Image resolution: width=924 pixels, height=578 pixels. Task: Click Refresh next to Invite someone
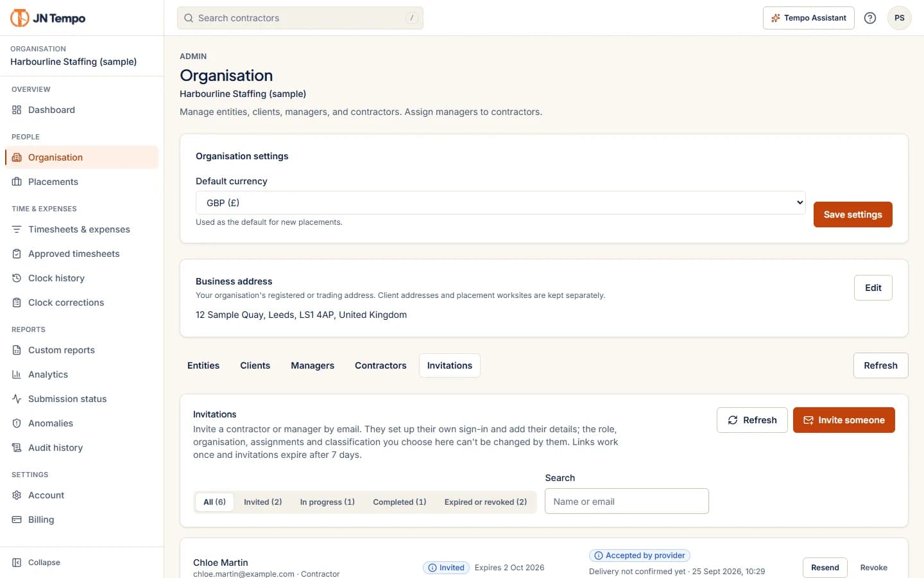[752, 420]
